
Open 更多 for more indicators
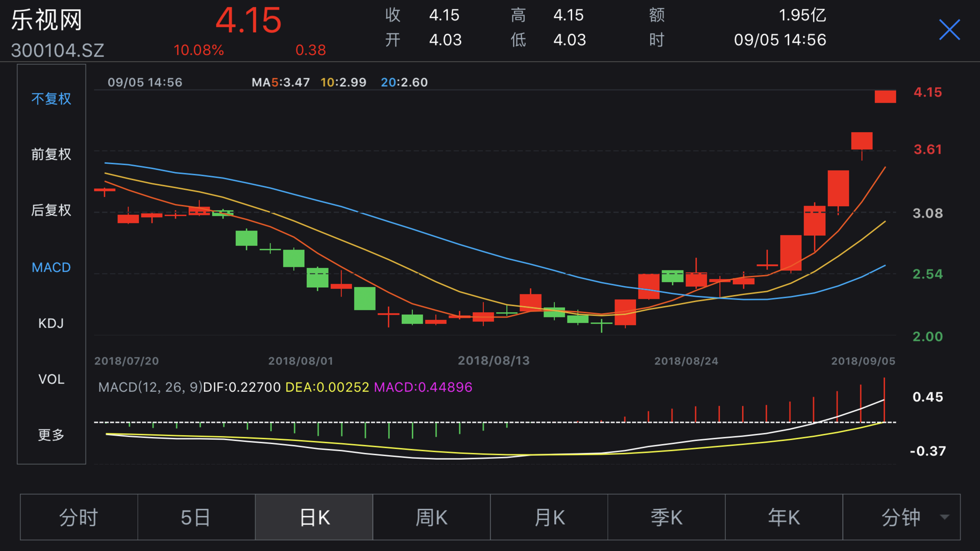(x=51, y=435)
